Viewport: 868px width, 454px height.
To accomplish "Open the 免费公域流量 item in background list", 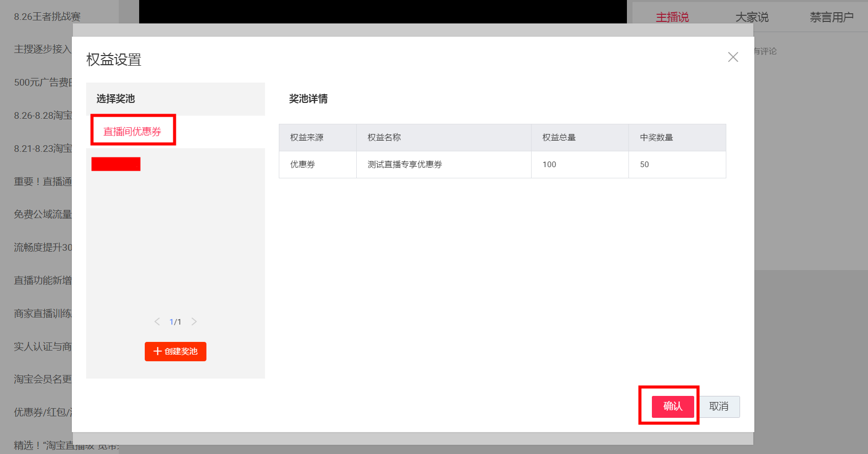I will 43,215.
